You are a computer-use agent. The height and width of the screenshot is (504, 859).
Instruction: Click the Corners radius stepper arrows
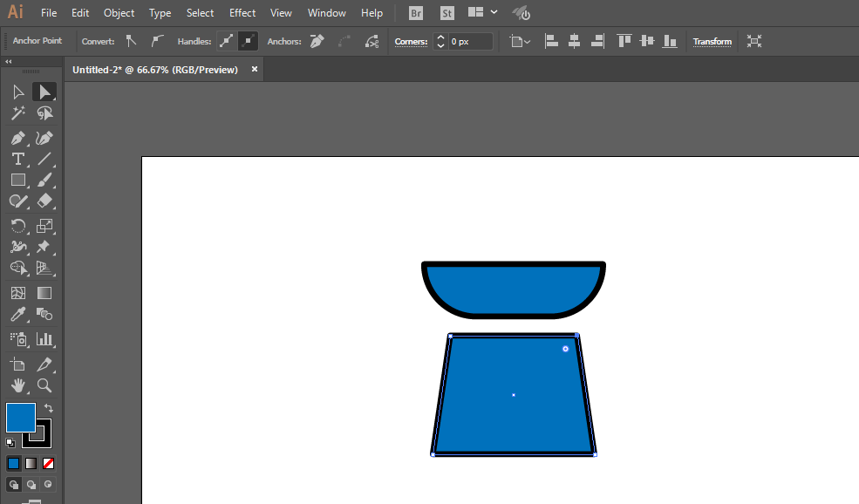(x=440, y=41)
